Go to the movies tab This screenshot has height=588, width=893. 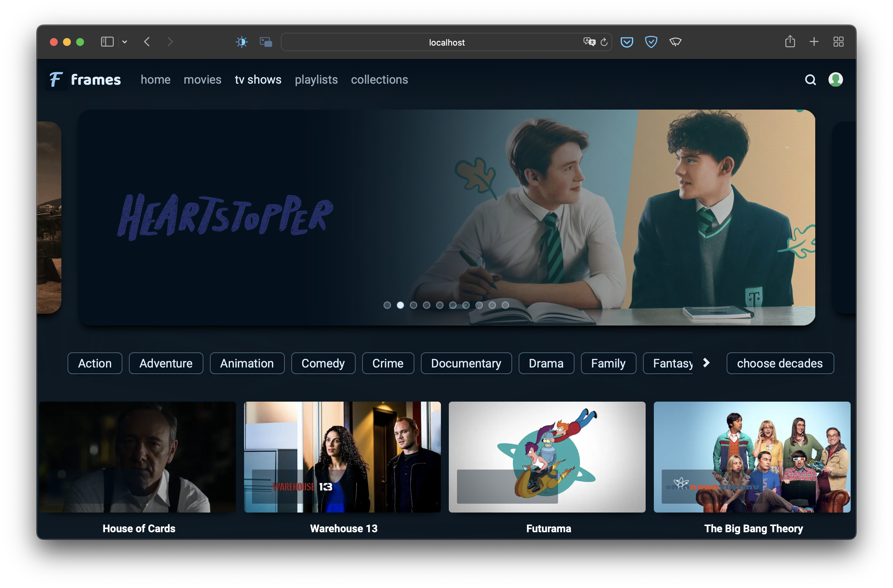[202, 79]
